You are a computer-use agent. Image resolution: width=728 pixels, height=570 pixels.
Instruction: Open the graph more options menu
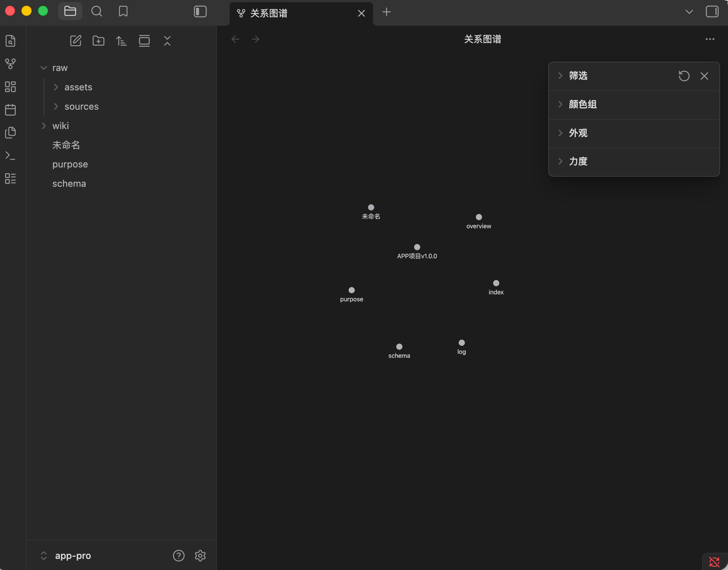coord(710,39)
